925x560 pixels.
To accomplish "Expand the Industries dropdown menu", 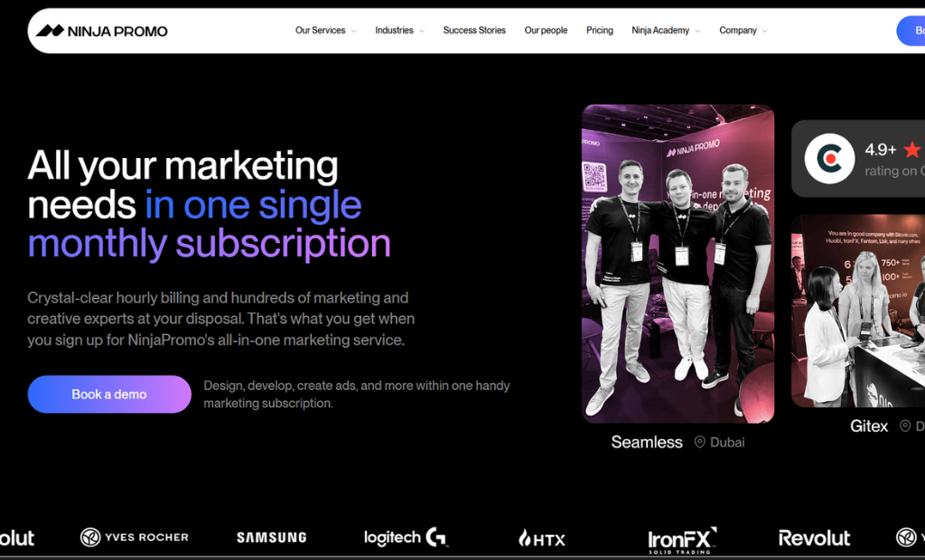I will (399, 31).
